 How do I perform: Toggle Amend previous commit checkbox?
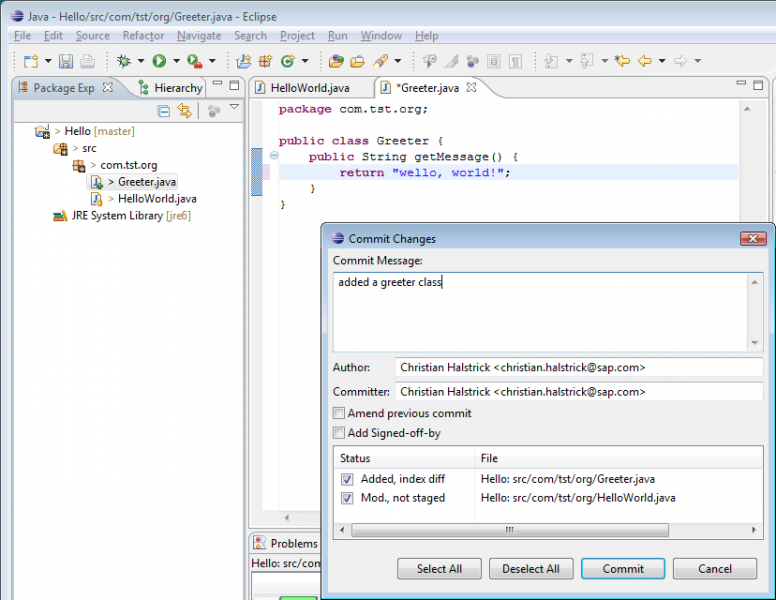339,413
